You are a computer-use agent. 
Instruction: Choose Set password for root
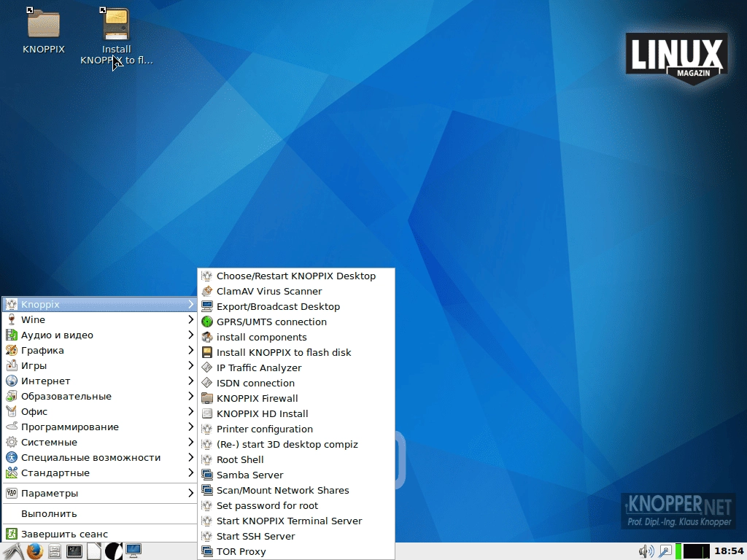[x=296, y=506]
